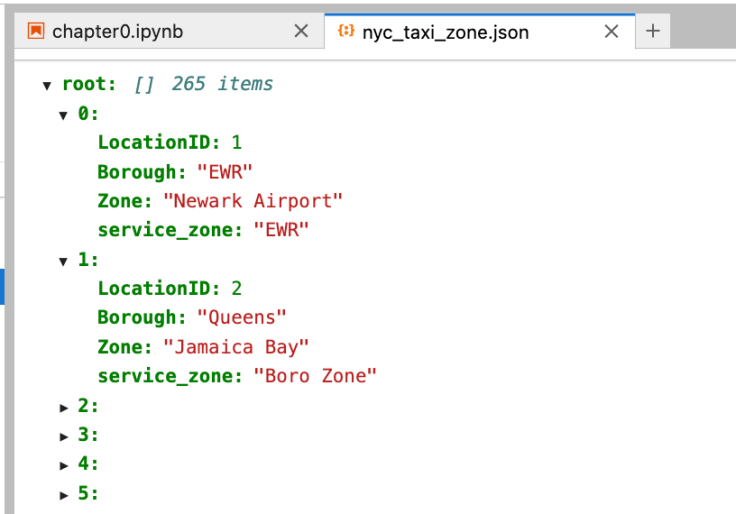Click the 265 items label
This screenshot has height=514, width=736.
222,84
